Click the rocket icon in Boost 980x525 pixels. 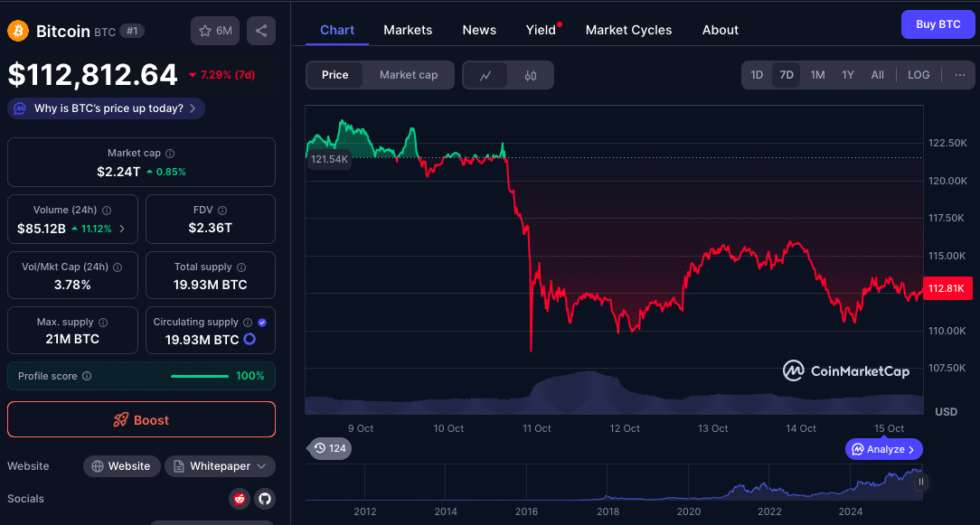point(120,420)
